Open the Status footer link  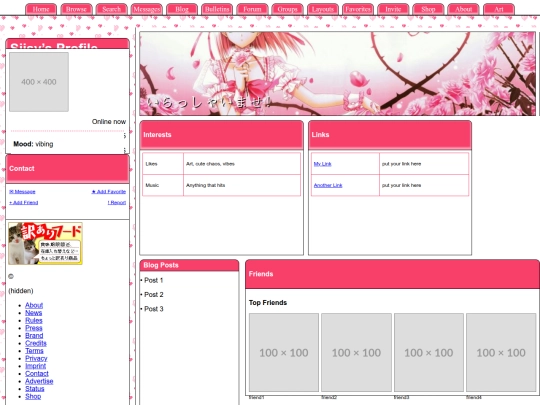coord(35,388)
